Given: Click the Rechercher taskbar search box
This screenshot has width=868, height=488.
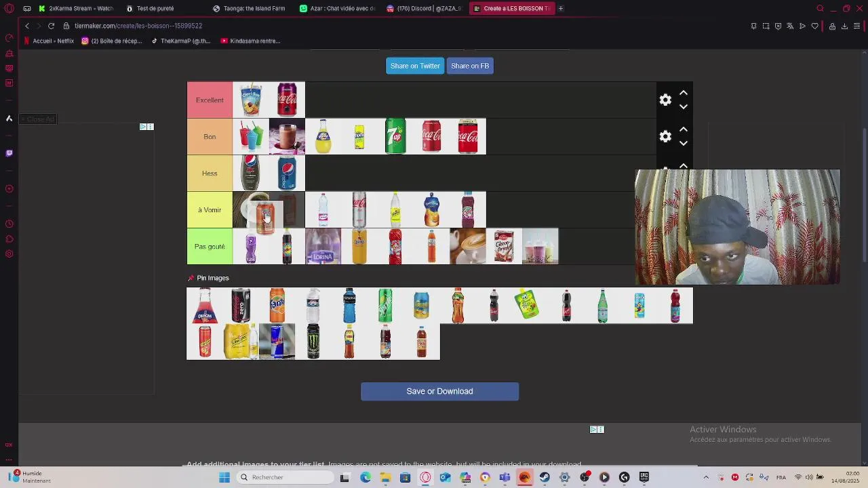Looking at the screenshot, I should [x=285, y=477].
